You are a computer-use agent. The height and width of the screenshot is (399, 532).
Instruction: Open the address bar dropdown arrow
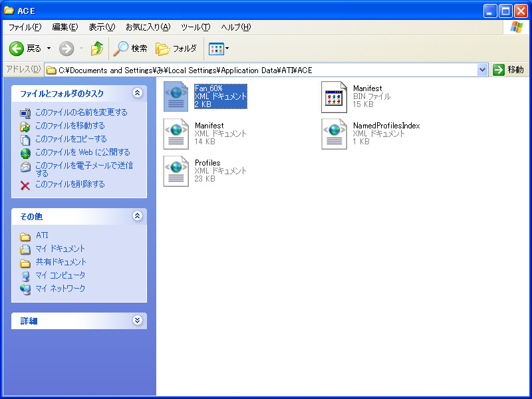483,70
